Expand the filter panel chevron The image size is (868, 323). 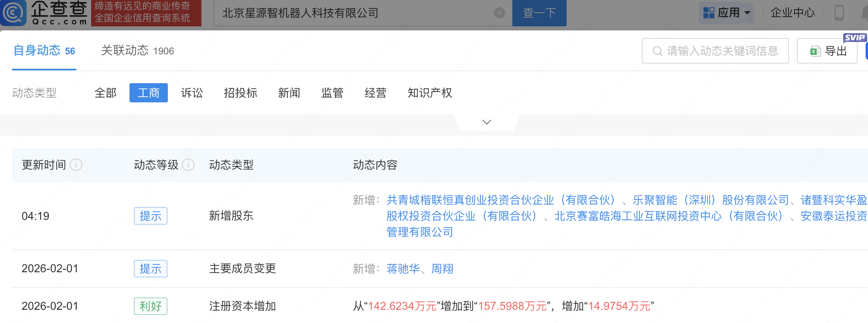pyautogui.click(x=486, y=122)
